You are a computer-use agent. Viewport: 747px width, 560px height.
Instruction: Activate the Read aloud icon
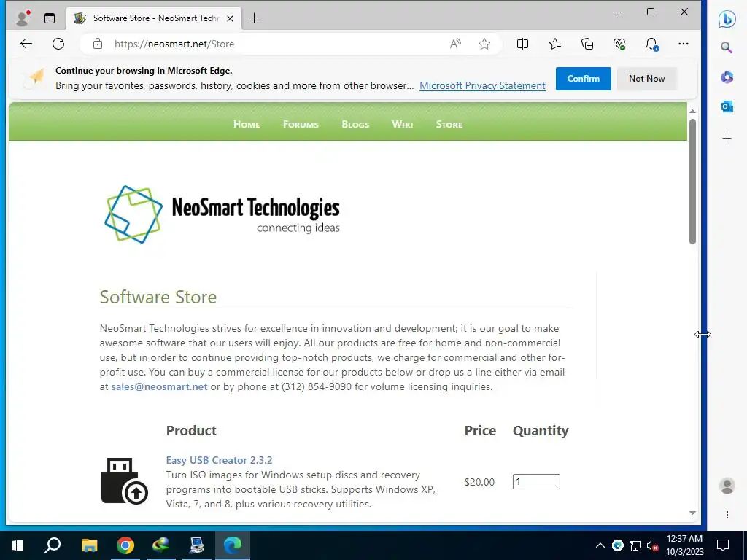[x=455, y=44]
